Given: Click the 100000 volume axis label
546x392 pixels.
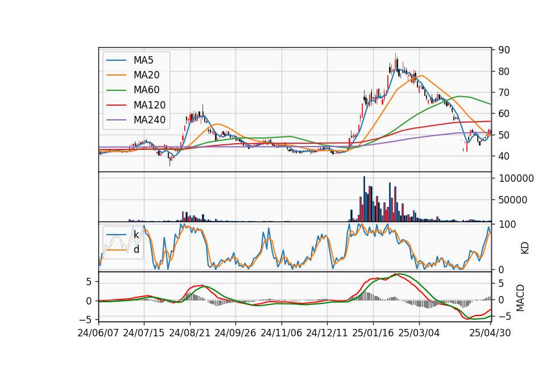Looking at the screenshot, I should click(x=516, y=178).
